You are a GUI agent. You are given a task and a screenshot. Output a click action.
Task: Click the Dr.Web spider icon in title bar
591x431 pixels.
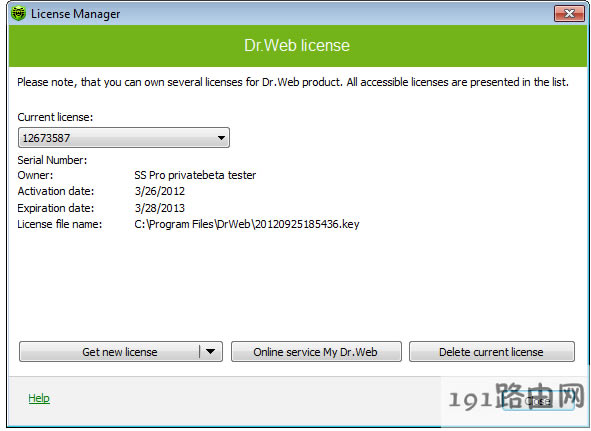click(18, 14)
